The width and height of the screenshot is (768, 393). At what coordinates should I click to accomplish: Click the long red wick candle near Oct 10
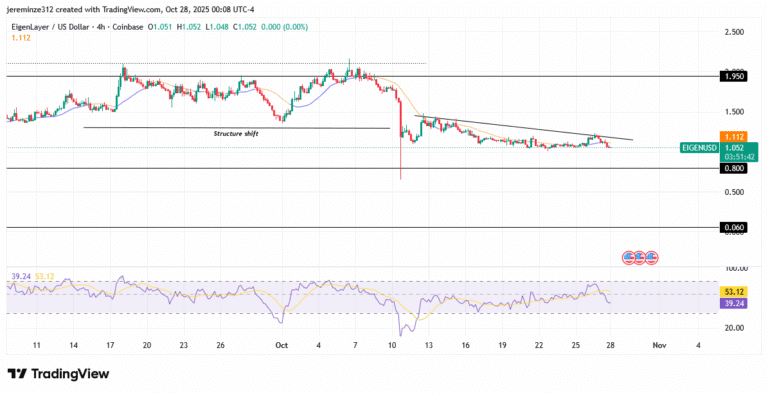(401, 140)
